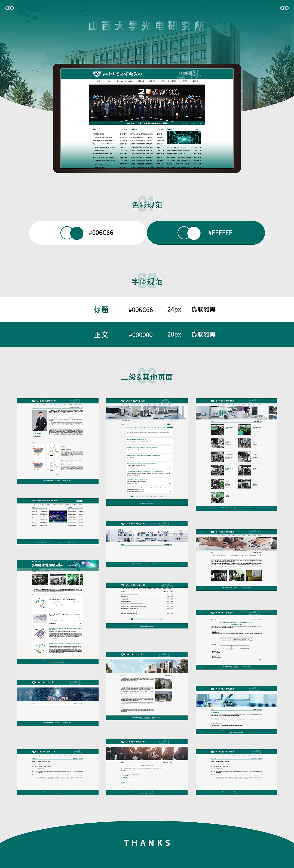
Task: Open the page thumbnail with the suited man portrait
Action: pos(58,441)
